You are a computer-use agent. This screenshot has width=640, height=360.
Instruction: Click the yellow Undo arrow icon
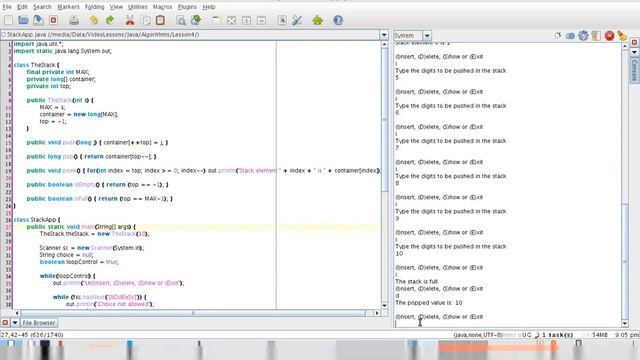(94, 20)
